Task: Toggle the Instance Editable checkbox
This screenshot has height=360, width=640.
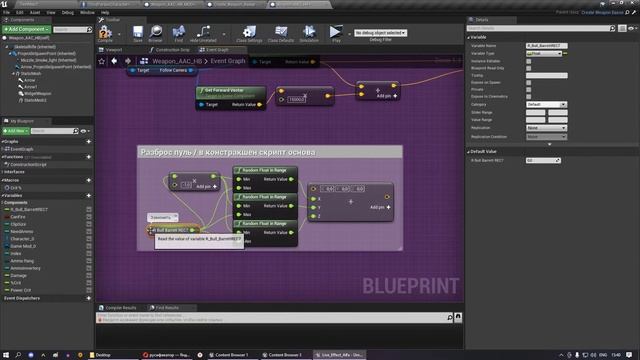Action: click(529, 61)
